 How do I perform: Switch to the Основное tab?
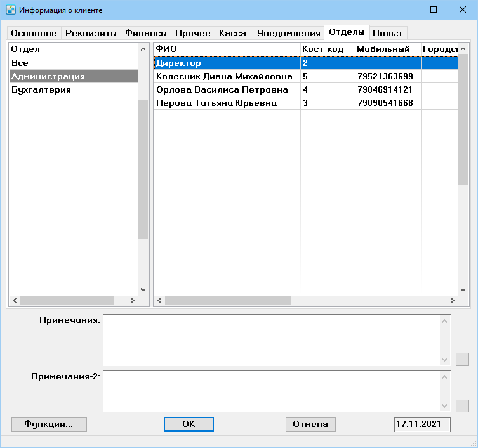click(34, 33)
